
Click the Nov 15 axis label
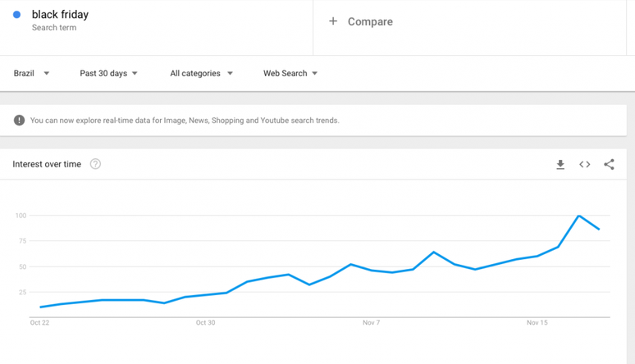[x=537, y=323]
